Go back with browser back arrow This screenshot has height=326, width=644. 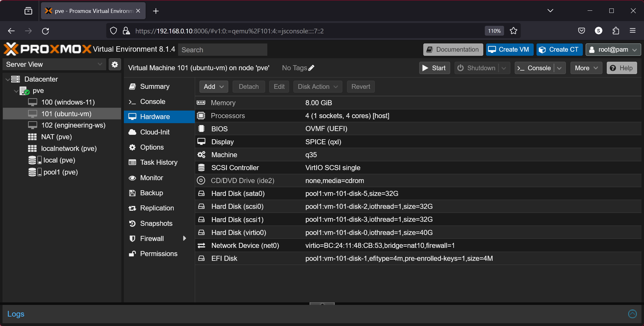point(11,31)
